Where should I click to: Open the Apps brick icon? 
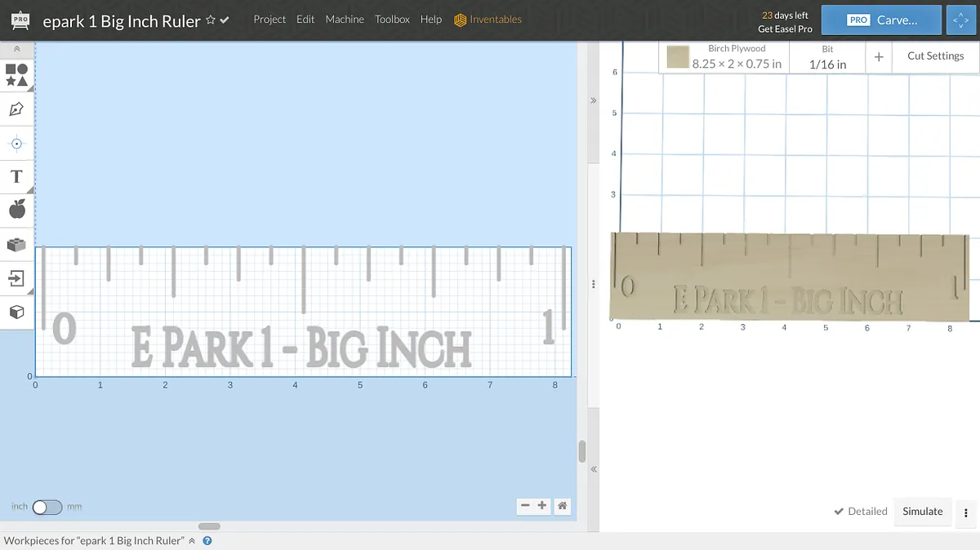tap(16, 244)
